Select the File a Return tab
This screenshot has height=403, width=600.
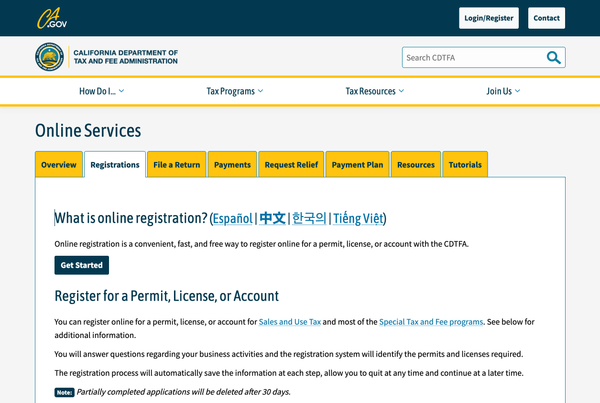coord(177,165)
